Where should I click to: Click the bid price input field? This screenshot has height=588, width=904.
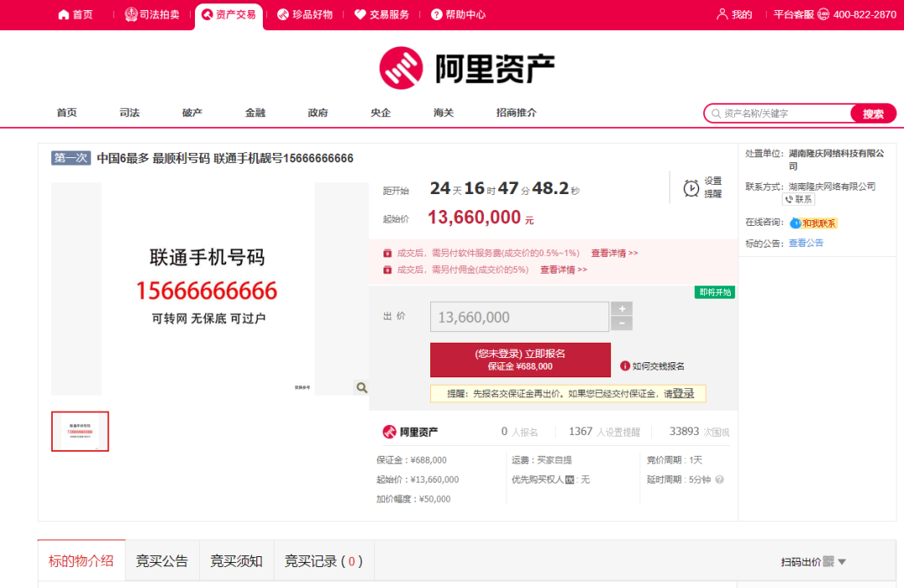(520, 317)
